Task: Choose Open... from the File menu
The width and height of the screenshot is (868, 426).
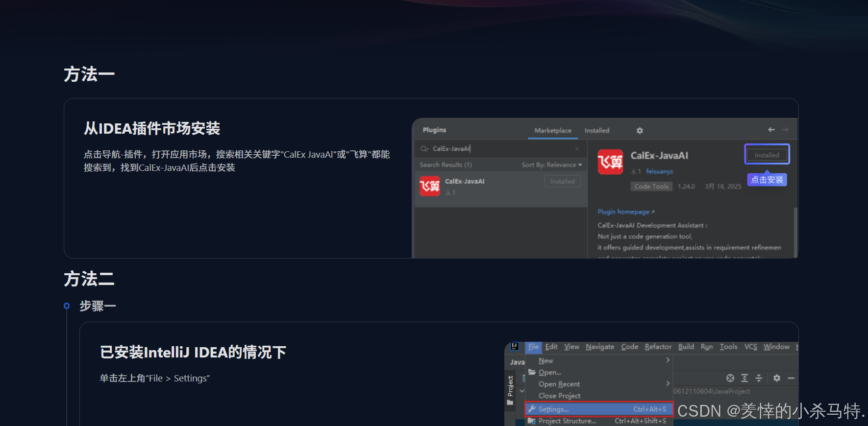Action: coord(599,372)
